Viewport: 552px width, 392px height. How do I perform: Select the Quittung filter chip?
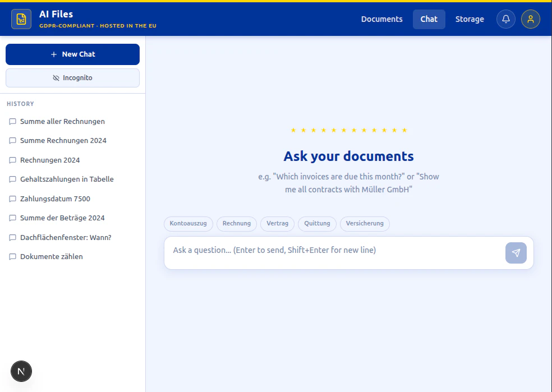317,223
